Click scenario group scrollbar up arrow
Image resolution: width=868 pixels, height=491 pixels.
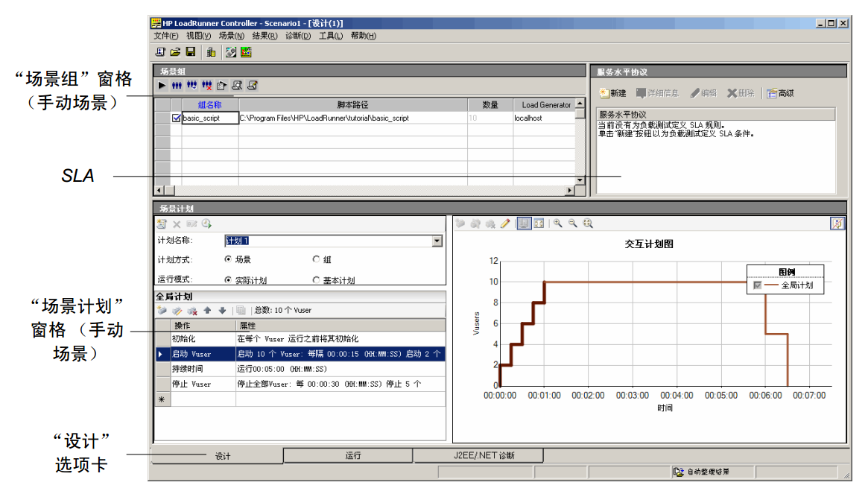[580, 104]
